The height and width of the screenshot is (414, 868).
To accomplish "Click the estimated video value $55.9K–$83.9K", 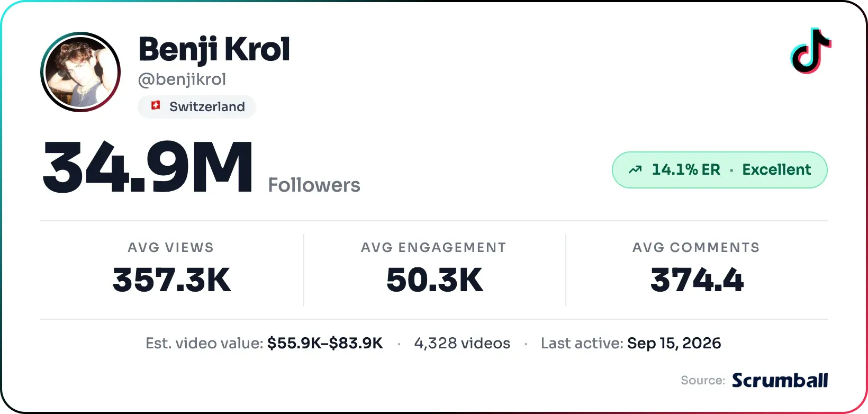I will [x=325, y=343].
